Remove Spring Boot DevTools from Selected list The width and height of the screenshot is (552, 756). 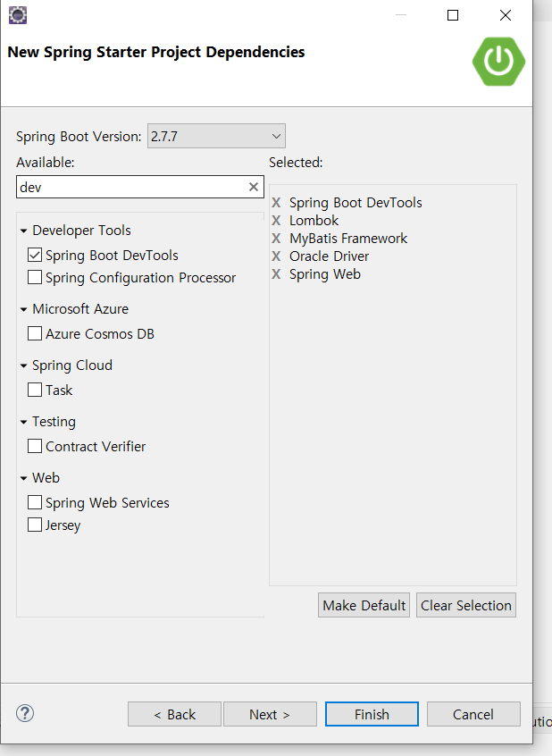[x=276, y=203]
